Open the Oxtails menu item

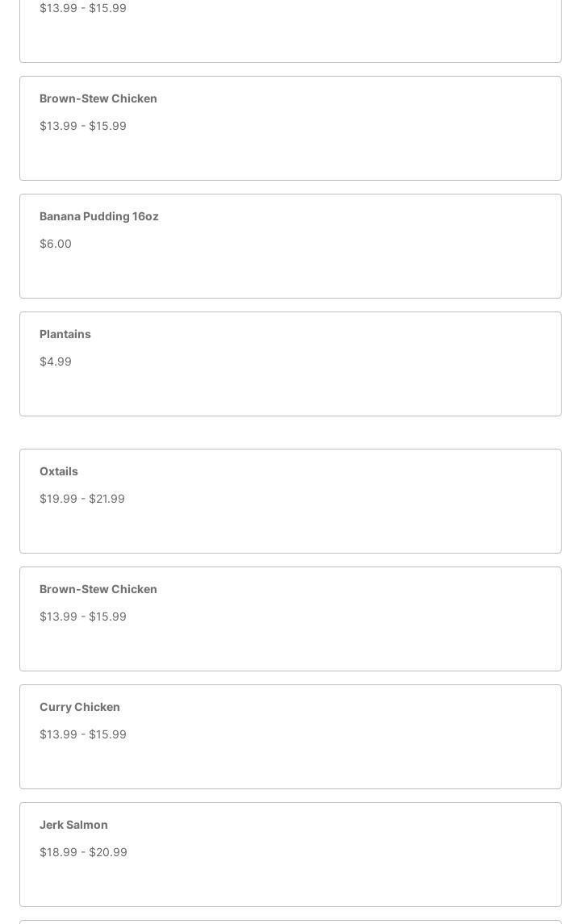[x=59, y=471]
